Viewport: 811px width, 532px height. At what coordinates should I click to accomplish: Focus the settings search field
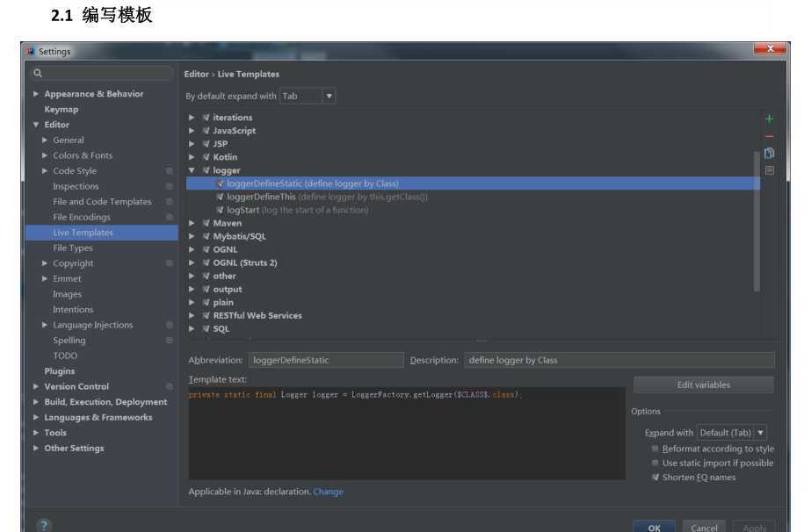pos(102,73)
